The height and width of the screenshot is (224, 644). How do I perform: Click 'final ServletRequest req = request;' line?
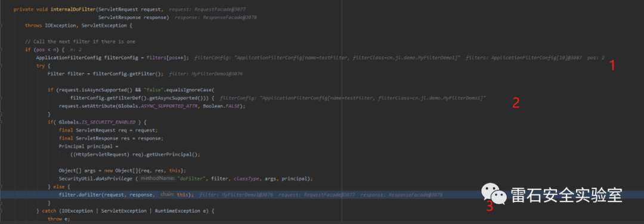tap(108, 130)
